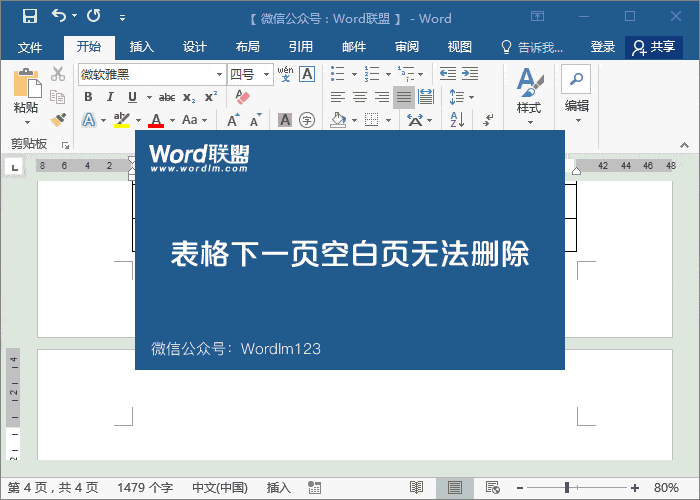Screen dimensions: 700x500
Task: Go to the 审阅 ribbon tab
Action: [x=407, y=46]
